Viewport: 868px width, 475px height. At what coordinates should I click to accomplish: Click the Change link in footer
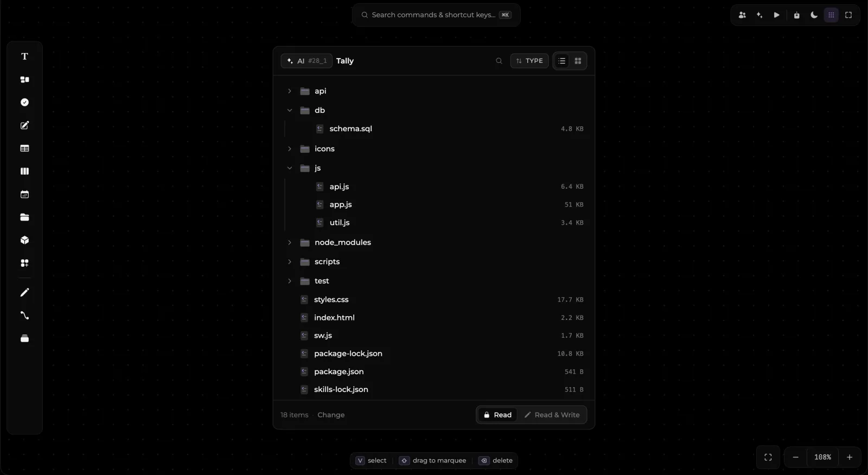pyautogui.click(x=331, y=415)
